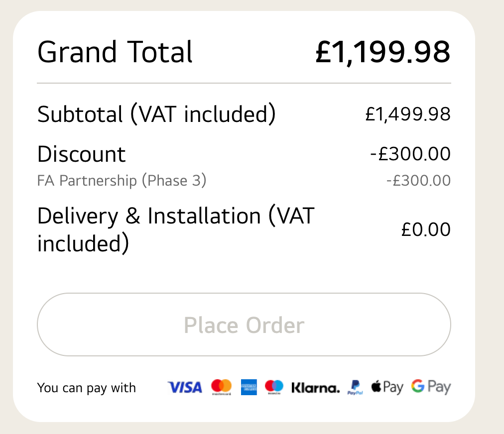
Task: Click the Google Pay icon
Action: click(431, 387)
